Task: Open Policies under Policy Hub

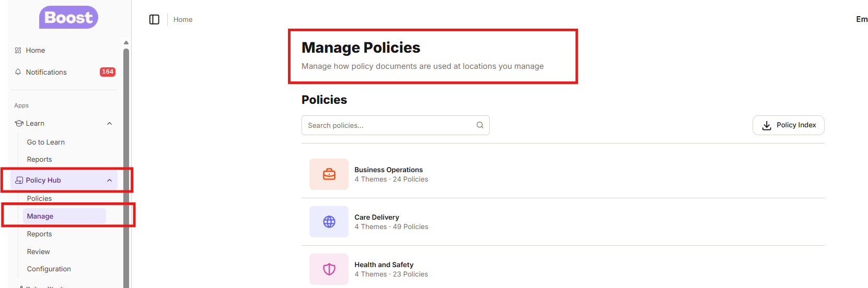Action: [x=39, y=199]
